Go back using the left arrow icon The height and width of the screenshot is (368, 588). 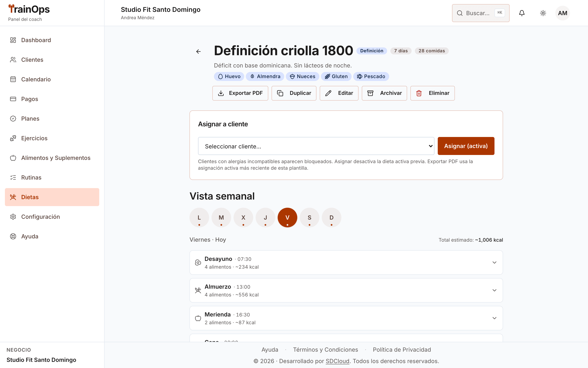coord(198,51)
